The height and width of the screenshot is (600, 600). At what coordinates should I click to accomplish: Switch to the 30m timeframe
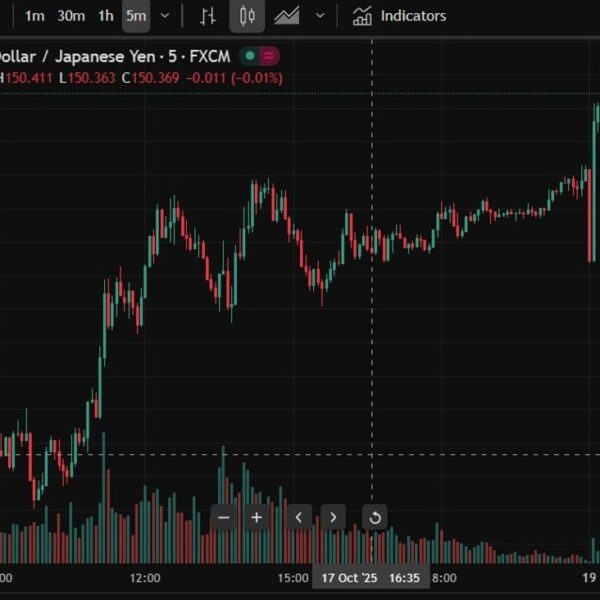71,16
